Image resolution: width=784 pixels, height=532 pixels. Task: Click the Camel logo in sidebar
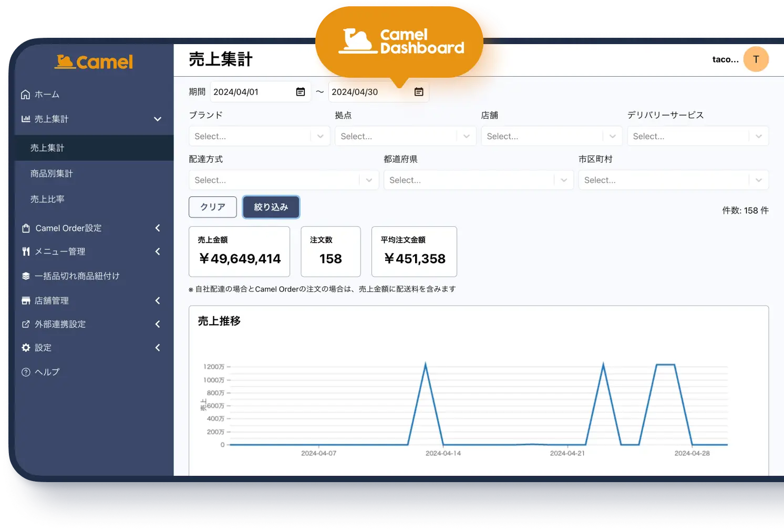click(x=94, y=61)
